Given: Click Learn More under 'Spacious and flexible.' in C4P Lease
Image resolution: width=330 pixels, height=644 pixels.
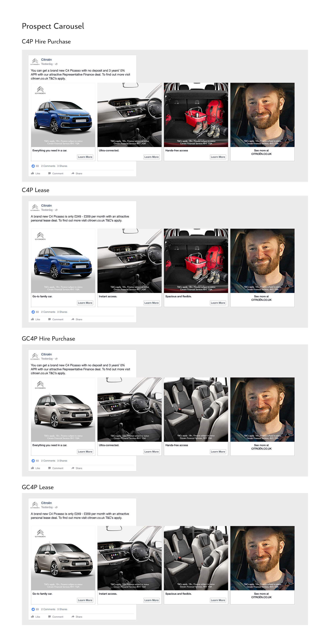Looking at the screenshot, I should [218, 303].
